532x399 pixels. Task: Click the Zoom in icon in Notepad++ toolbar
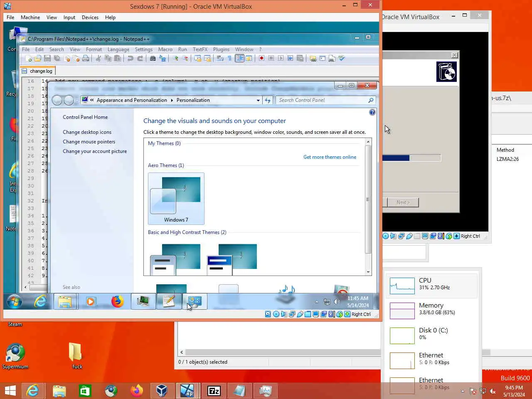tap(176, 58)
